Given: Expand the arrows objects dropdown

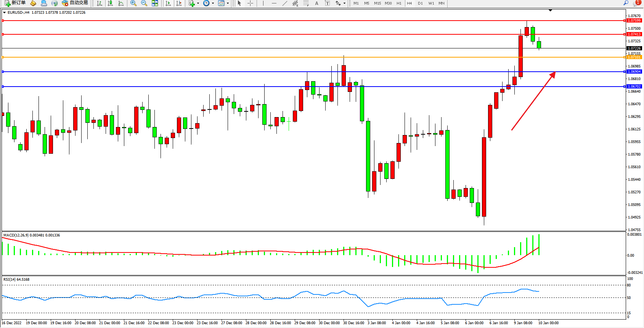Looking at the screenshot, I should (x=344, y=3).
